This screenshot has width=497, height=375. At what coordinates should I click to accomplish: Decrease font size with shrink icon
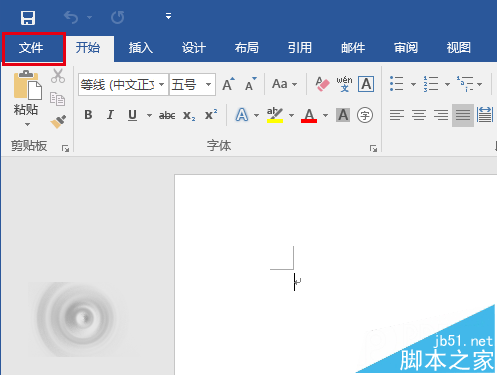tap(251, 84)
